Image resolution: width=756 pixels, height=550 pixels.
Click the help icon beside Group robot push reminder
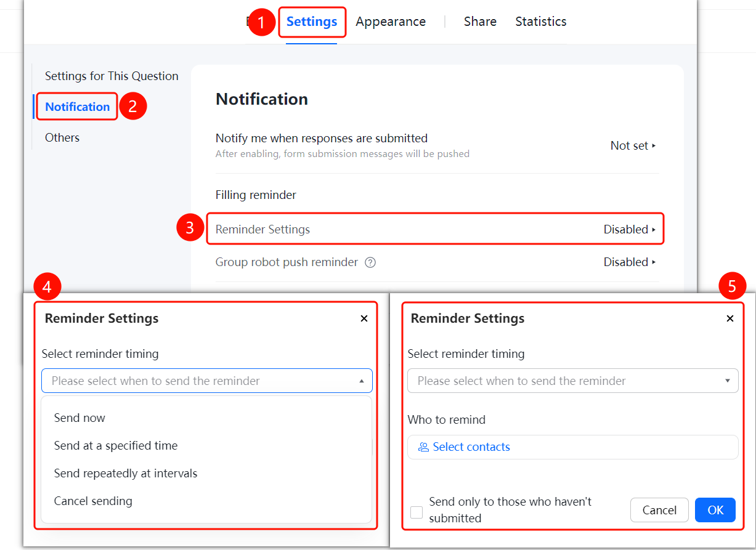[x=370, y=262]
